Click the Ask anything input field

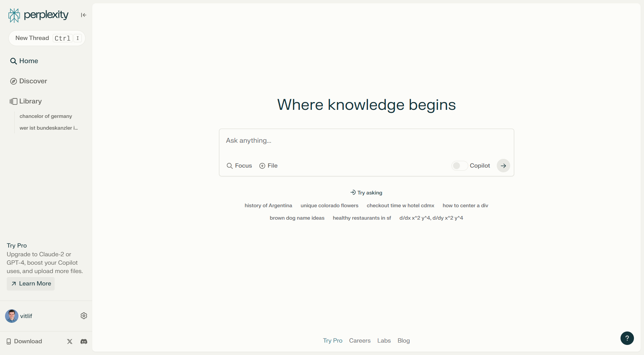pyautogui.click(x=366, y=141)
